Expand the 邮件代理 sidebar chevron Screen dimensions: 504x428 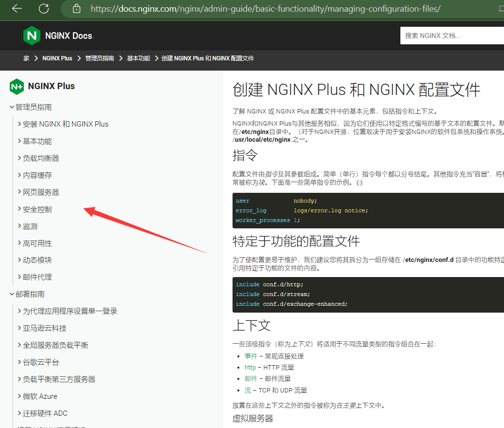coord(19,277)
